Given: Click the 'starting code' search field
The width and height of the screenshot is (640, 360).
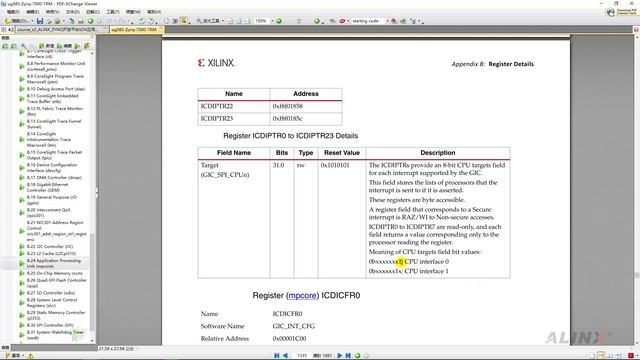Looking at the screenshot, I should point(367,21).
